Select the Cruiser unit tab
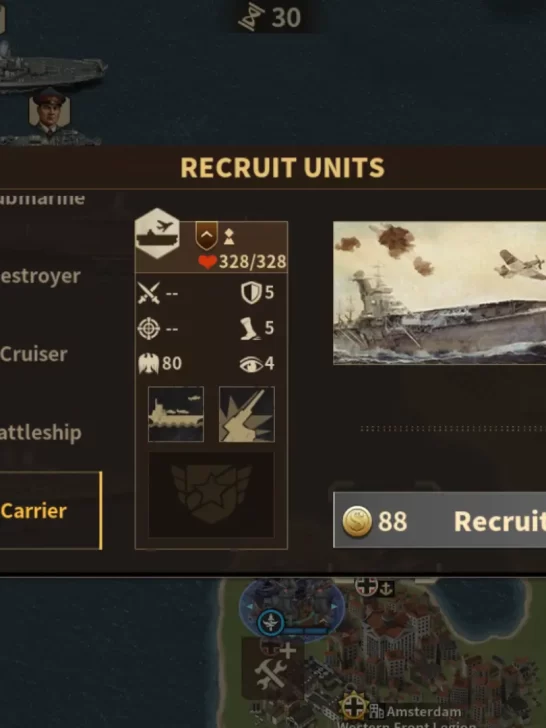Image resolution: width=546 pixels, height=728 pixels. pos(34,354)
